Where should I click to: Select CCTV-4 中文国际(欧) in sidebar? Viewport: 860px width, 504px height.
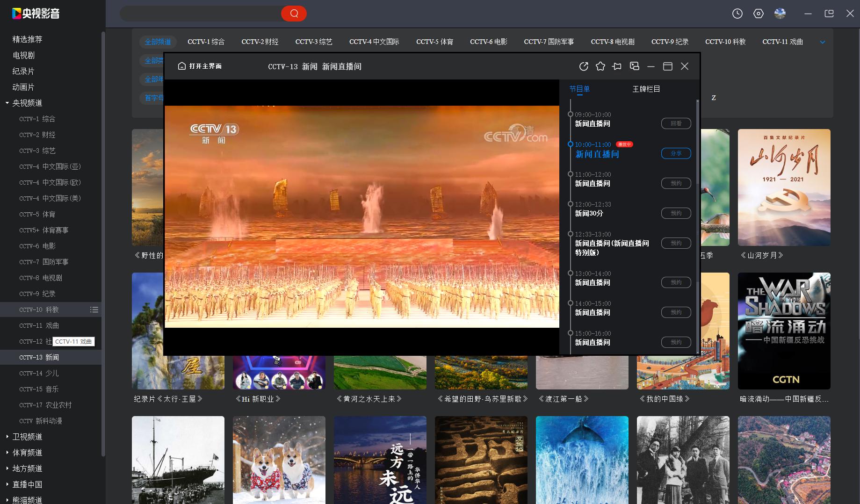[x=51, y=182]
